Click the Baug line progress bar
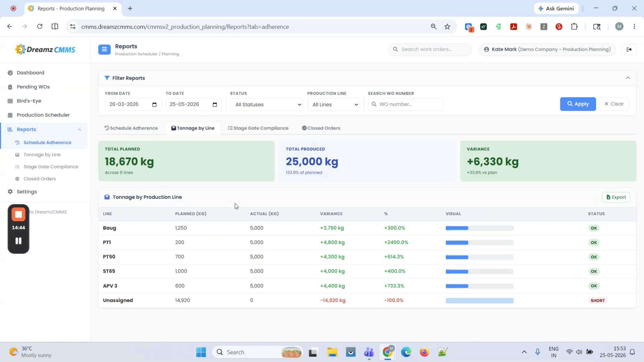The image size is (644, 362). tap(479, 228)
